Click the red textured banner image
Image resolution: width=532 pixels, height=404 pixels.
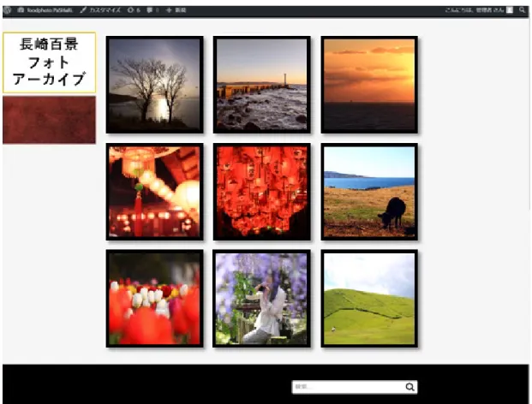click(x=49, y=120)
